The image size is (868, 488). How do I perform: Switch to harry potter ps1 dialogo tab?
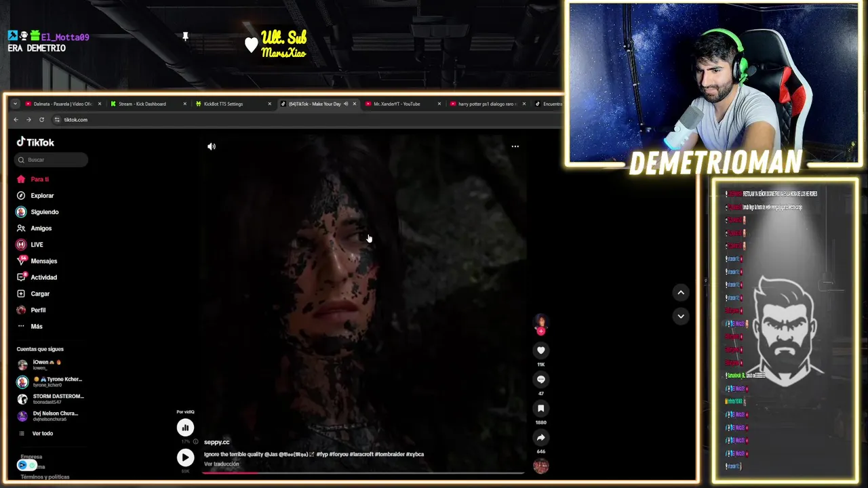[487, 104]
